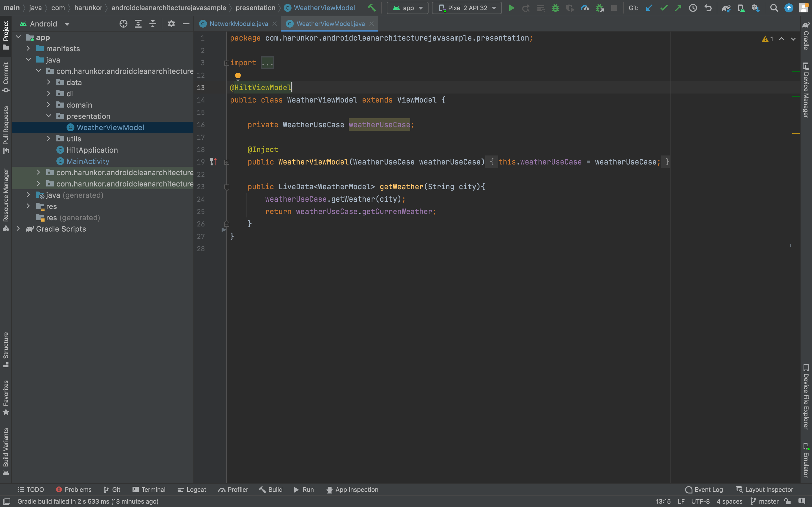This screenshot has width=812, height=507.
Task: Expand the domain package folder
Action: pyautogui.click(x=49, y=105)
